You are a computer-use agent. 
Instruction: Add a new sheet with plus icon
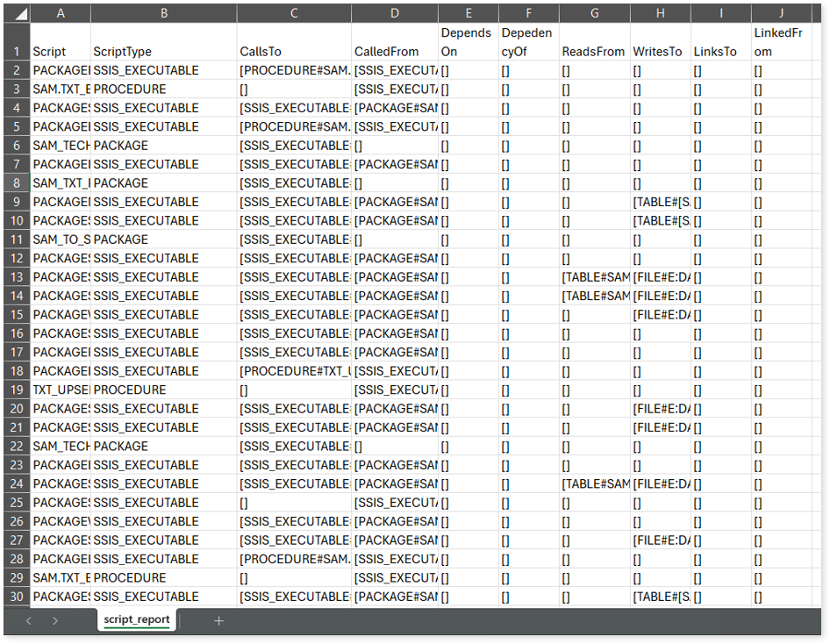click(x=218, y=620)
